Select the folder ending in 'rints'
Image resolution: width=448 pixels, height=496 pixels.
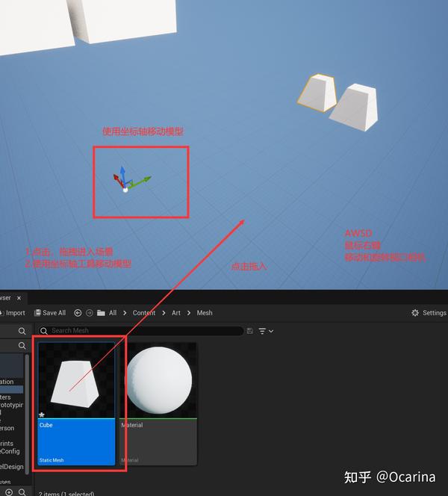tap(7, 444)
